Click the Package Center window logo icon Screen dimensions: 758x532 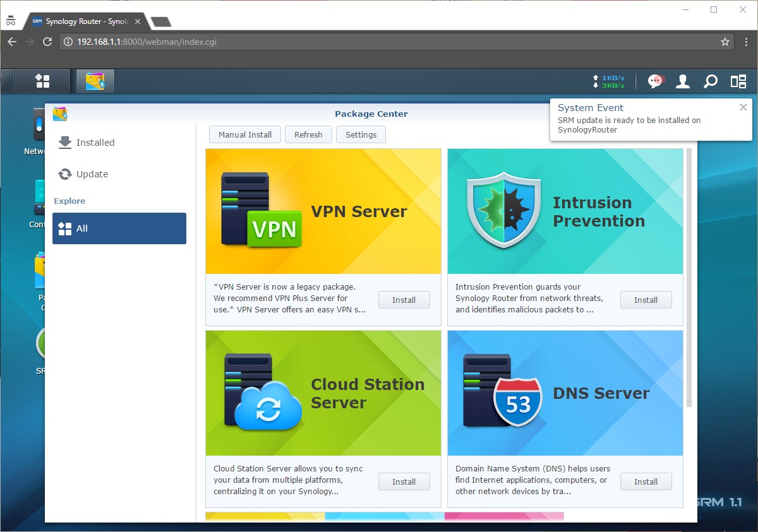[x=60, y=114]
